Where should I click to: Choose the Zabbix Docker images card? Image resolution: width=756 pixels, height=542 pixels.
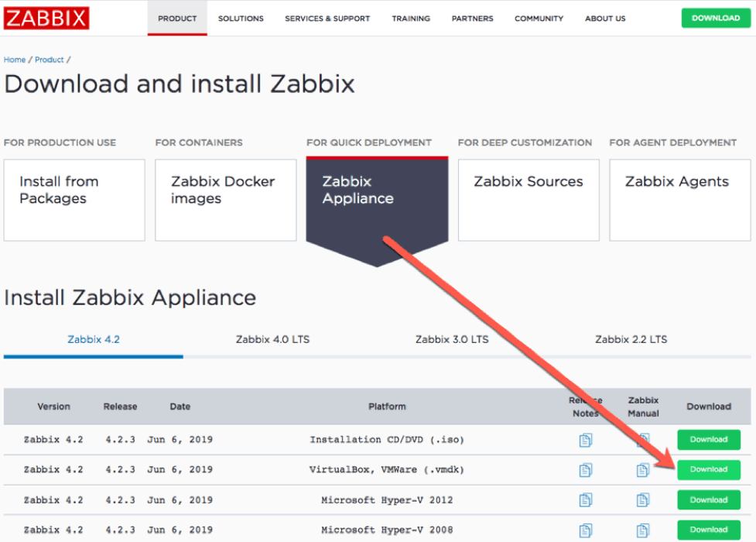click(225, 200)
